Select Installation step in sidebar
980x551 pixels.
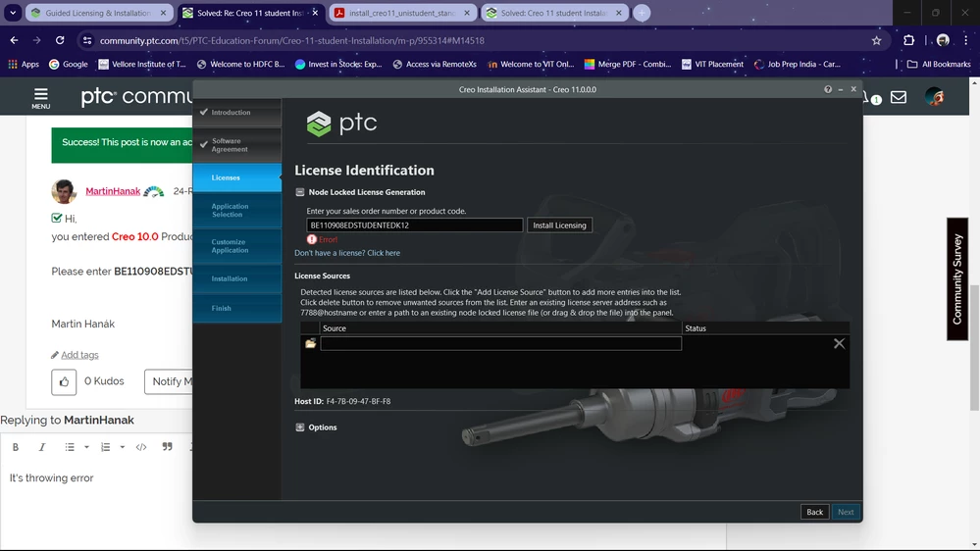[x=236, y=278]
